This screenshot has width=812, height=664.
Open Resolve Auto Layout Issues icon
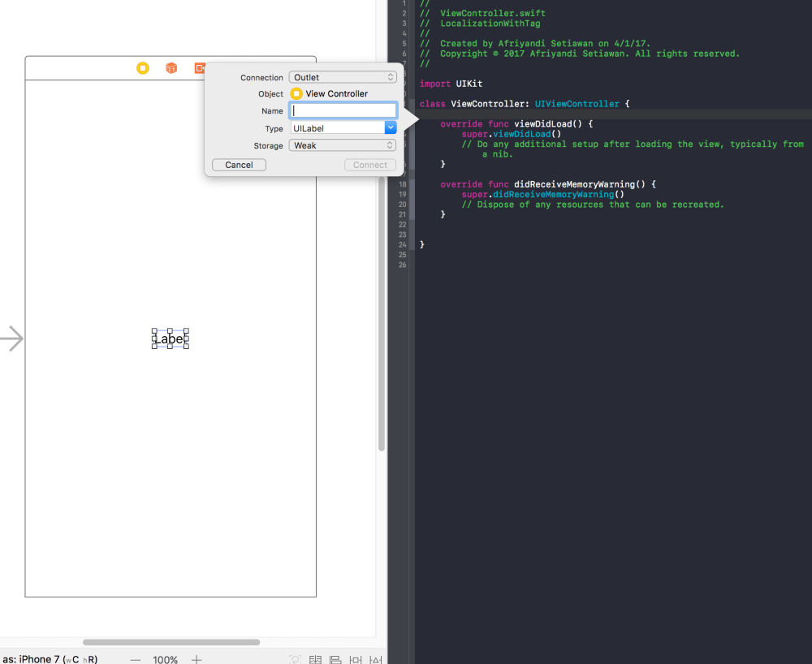(x=375, y=659)
